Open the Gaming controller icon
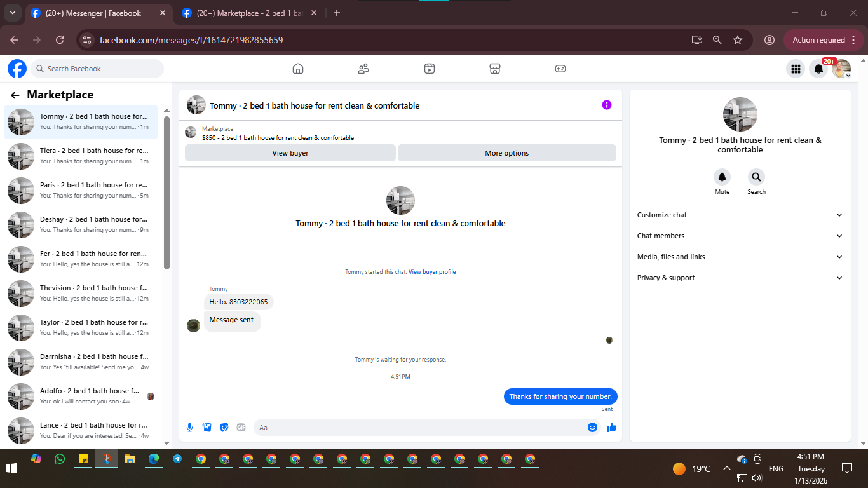868x488 pixels. click(x=560, y=69)
